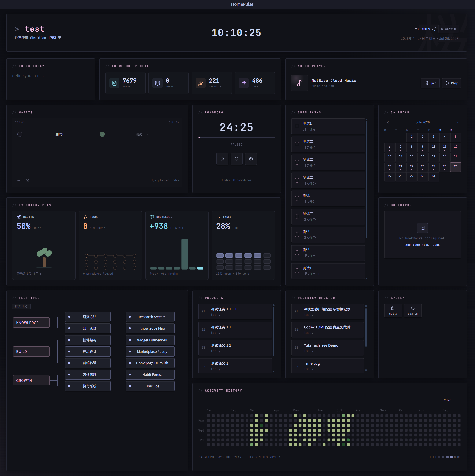
Task: Go to next calendar month
Action: coord(457,123)
